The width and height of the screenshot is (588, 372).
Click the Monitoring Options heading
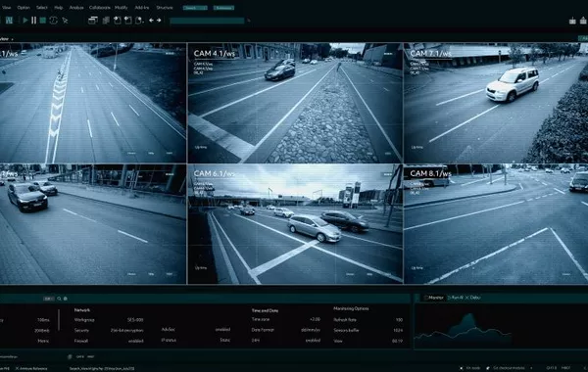tap(351, 308)
